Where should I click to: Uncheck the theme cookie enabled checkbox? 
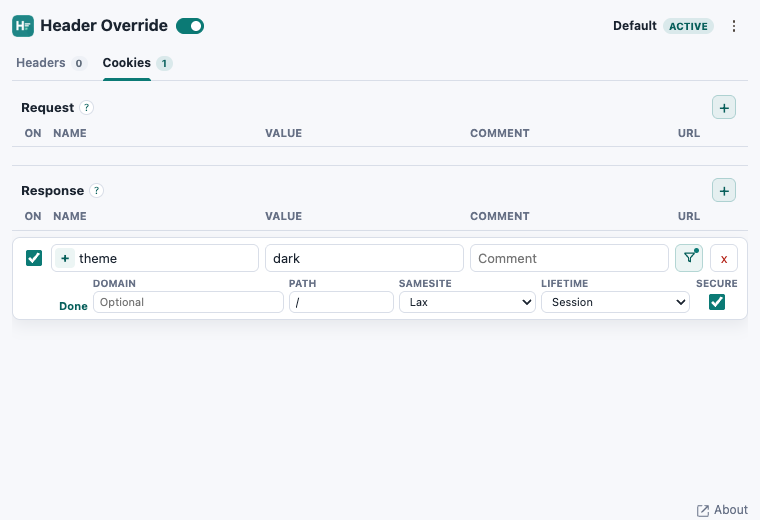click(x=34, y=258)
